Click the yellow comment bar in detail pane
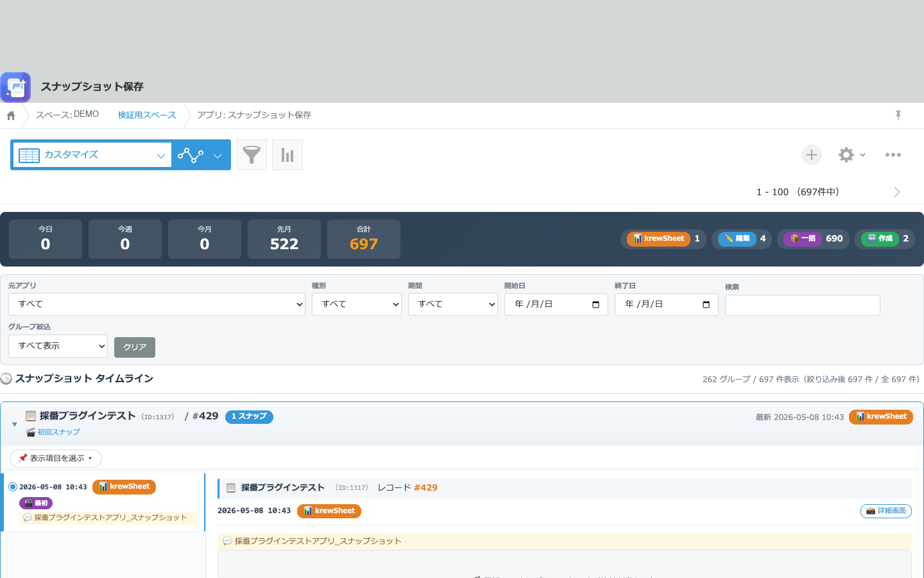The image size is (924, 578). 565,541
